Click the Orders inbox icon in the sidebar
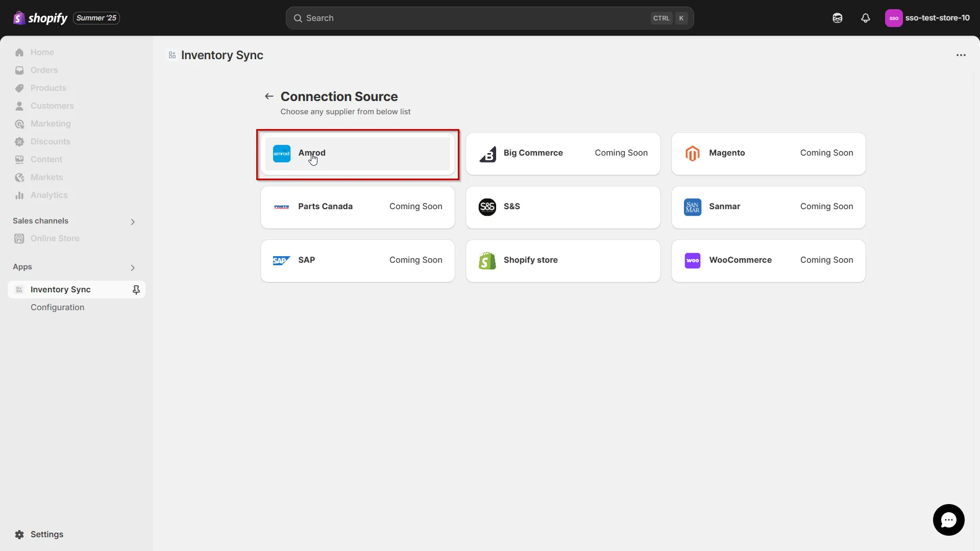The image size is (980, 551). click(19, 70)
